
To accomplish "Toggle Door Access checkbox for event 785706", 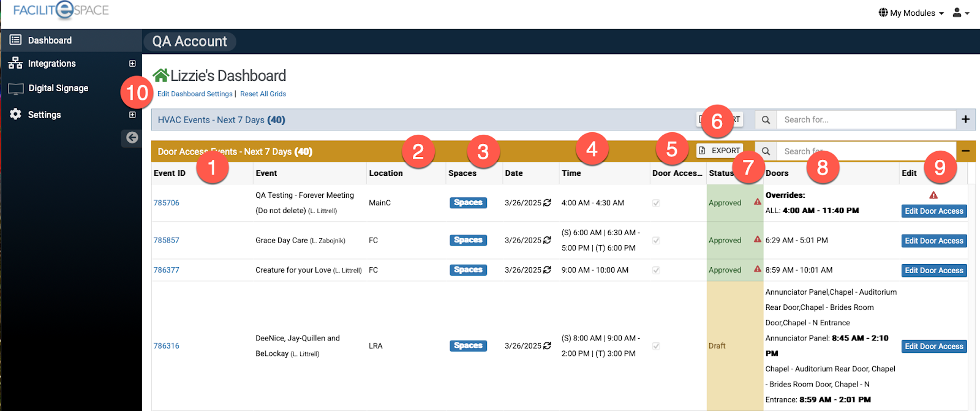I will point(656,203).
